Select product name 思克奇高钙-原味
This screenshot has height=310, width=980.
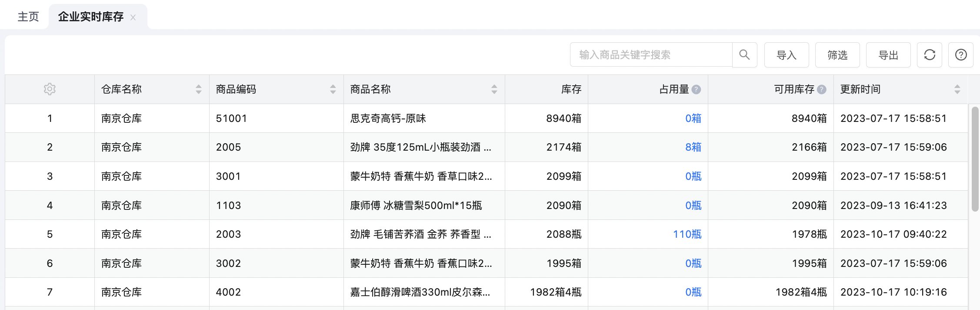click(388, 118)
